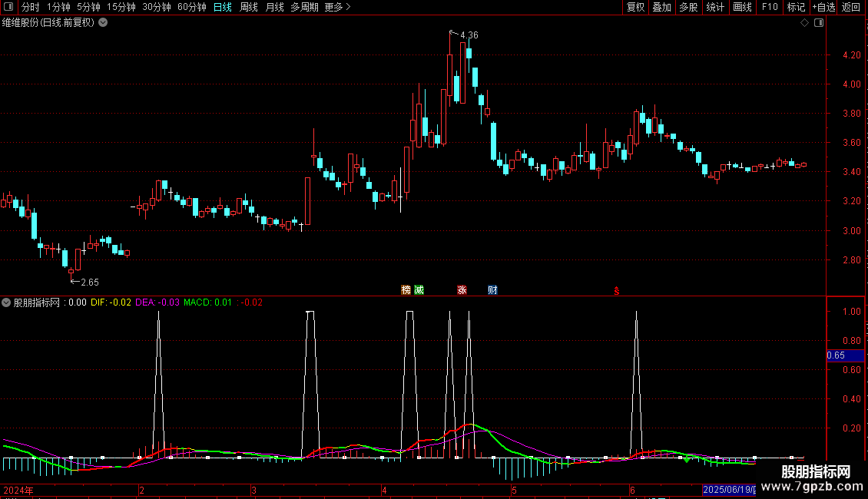Screen dimensions: 868x499
Task: Click the red dollar-sign marker
Action: click(x=617, y=291)
